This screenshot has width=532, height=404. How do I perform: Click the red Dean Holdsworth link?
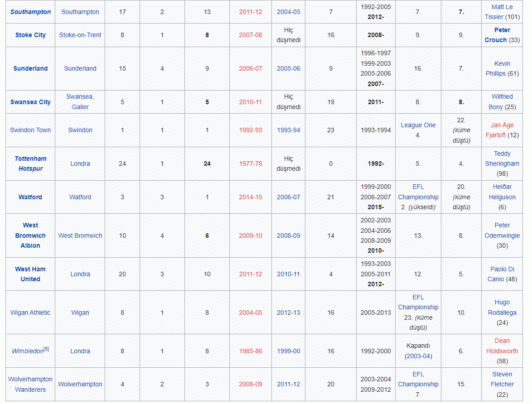click(x=502, y=346)
